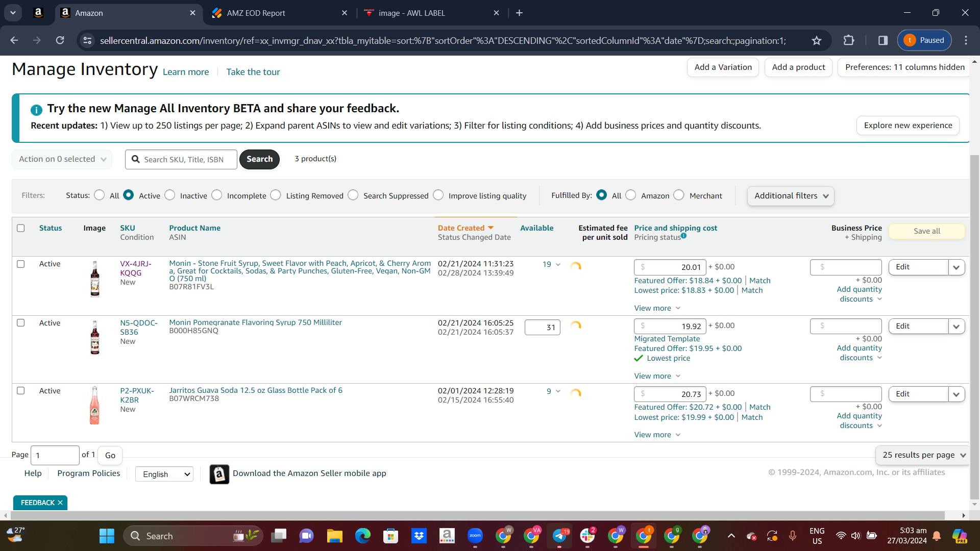The image size is (980, 551).
Task: Click the magnifier icon in SKU search box
Action: click(x=136, y=159)
